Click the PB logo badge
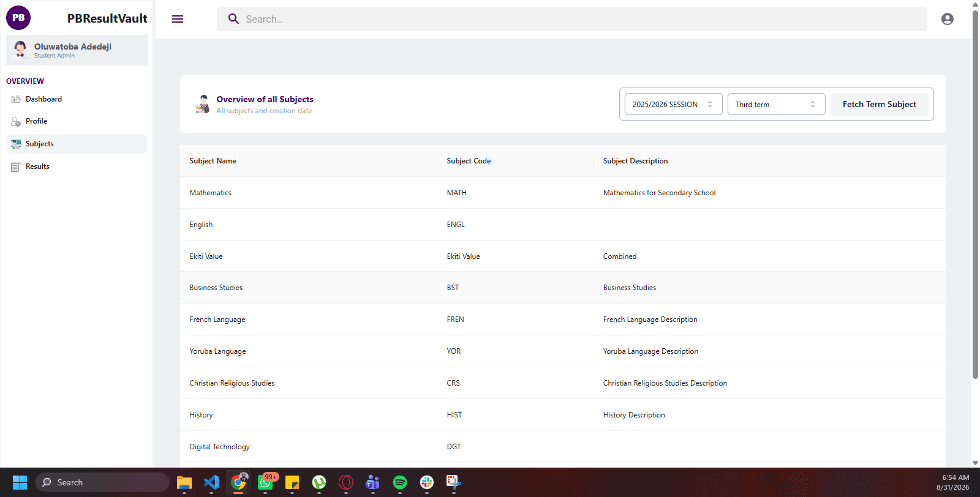This screenshot has height=497, width=980. coord(18,18)
